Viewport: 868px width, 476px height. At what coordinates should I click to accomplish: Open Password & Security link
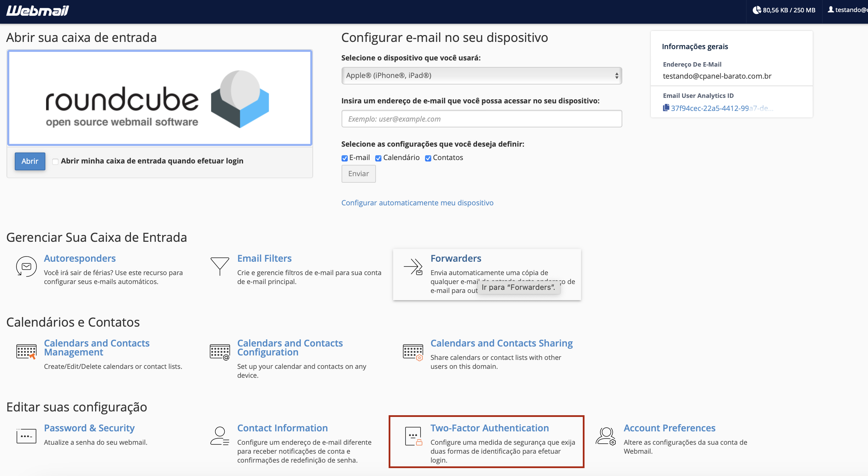pyautogui.click(x=89, y=428)
